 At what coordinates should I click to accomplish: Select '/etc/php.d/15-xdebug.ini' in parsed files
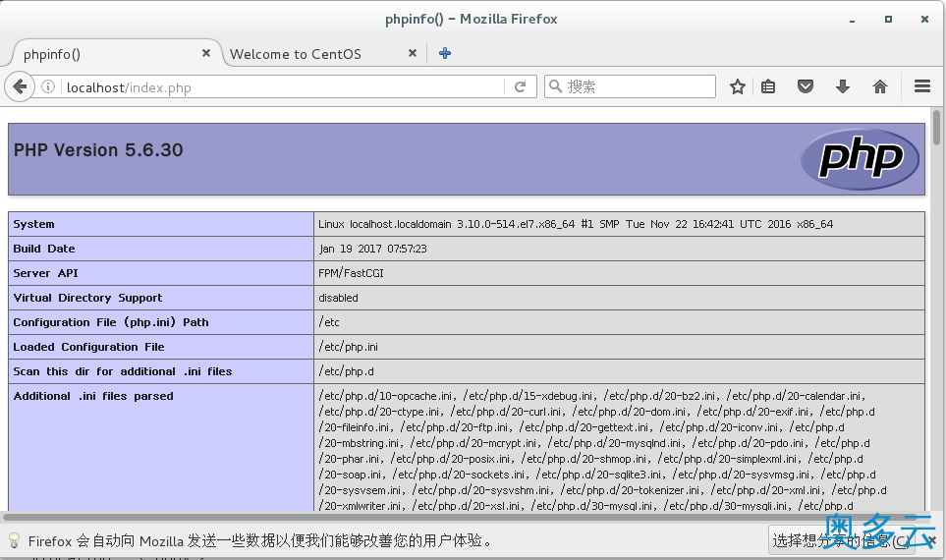(529, 397)
